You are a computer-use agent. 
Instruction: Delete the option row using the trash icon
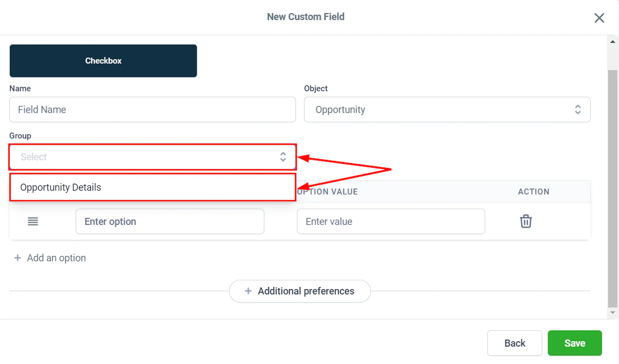click(x=525, y=221)
